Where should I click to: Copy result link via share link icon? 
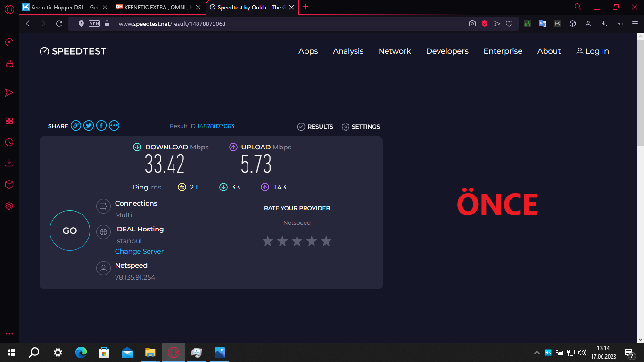(76, 125)
